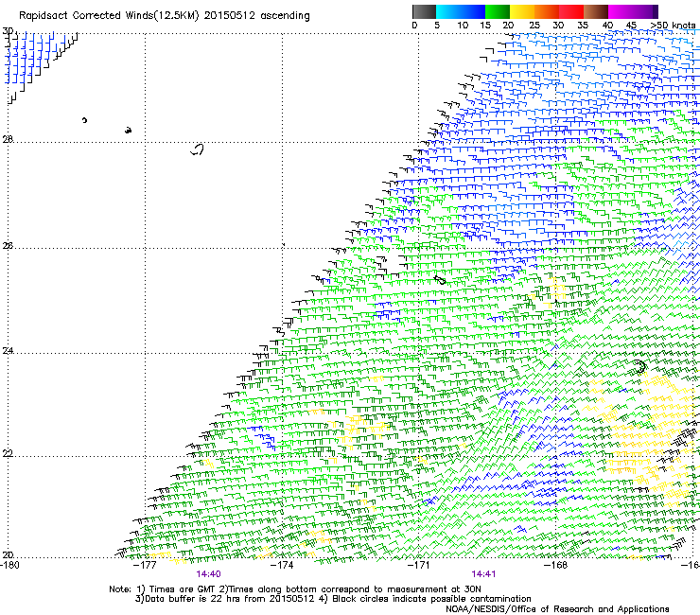Click longitude label -171
Image resolution: width=700 pixels, height=615 pixels.
pos(419,565)
